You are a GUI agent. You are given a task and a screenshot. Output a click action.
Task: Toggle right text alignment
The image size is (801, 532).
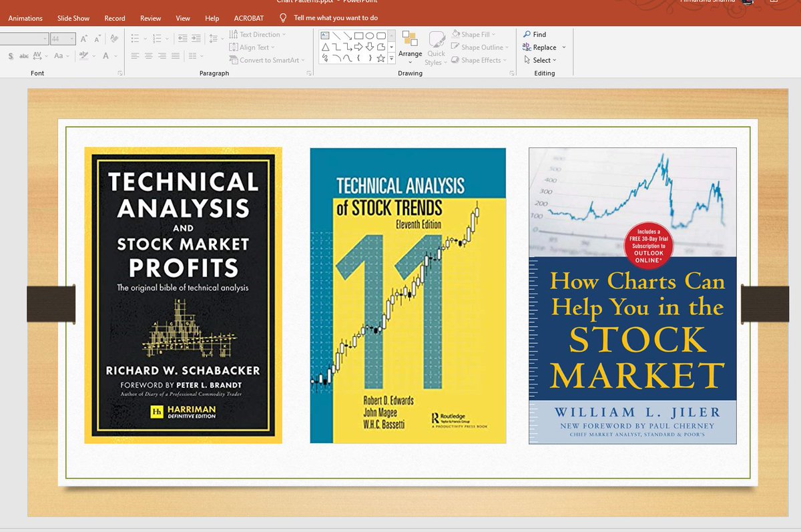(x=162, y=56)
